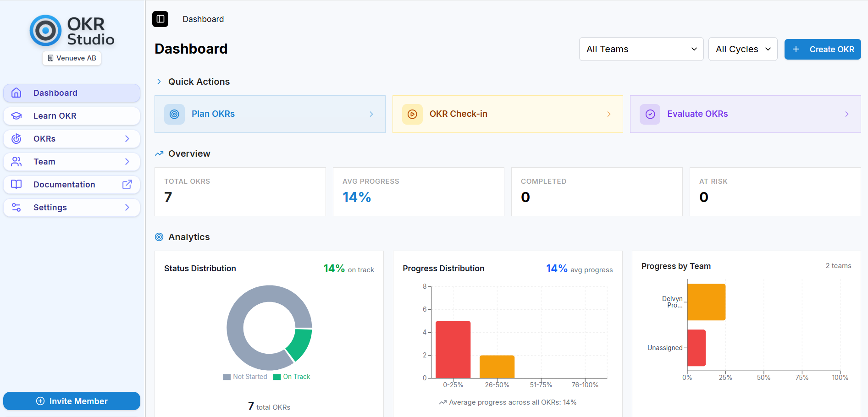Click the red 0-25% progress bar
The width and height of the screenshot is (868, 417).
(453, 350)
